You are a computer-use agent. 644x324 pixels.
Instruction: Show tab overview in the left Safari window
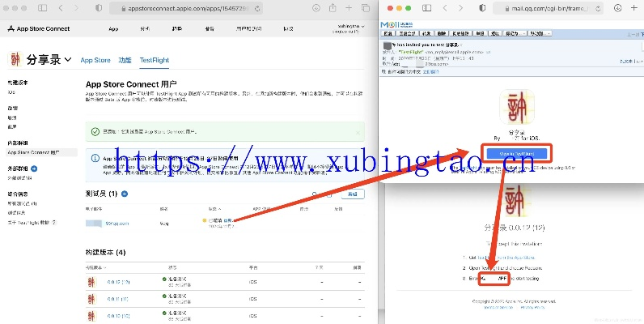coord(365,8)
